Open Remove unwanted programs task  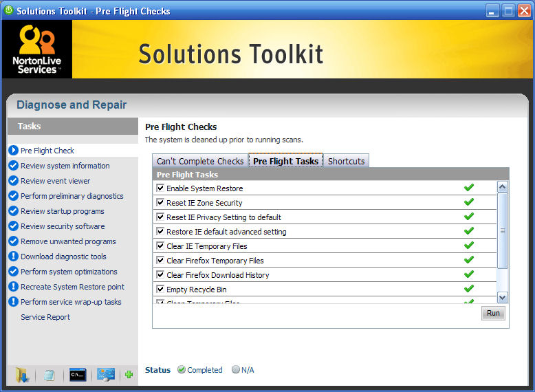point(68,241)
